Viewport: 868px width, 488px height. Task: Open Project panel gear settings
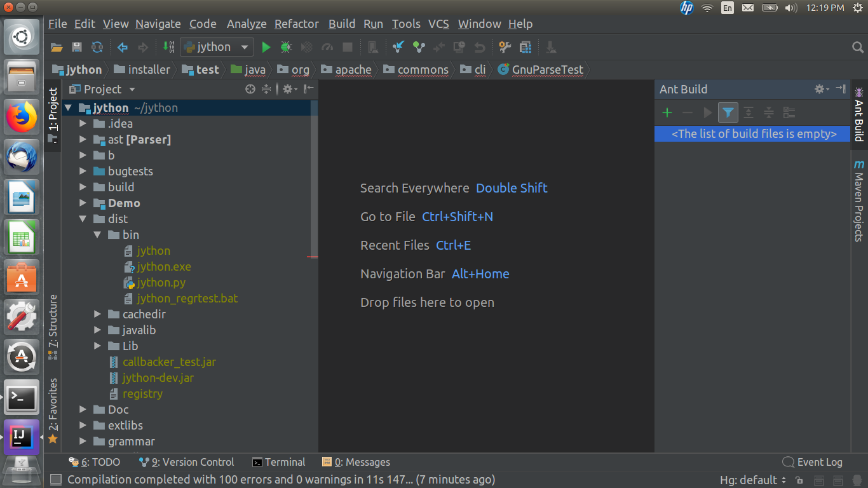[x=290, y=90]
